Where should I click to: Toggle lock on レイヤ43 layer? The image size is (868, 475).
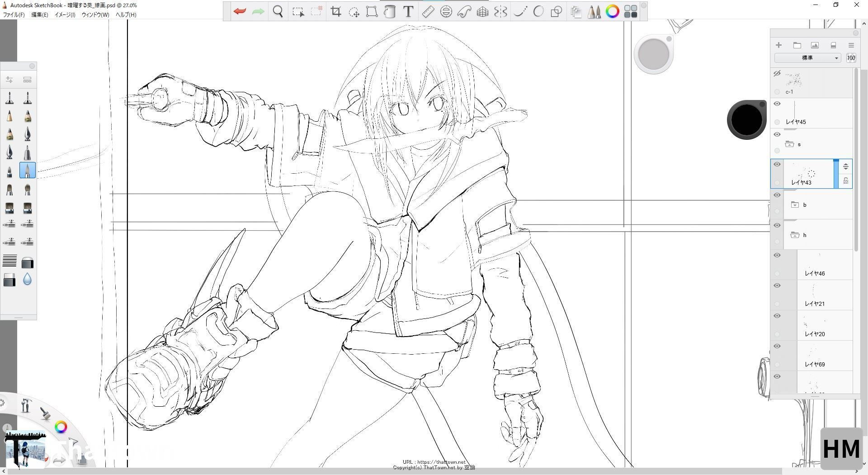pos(845,181)
